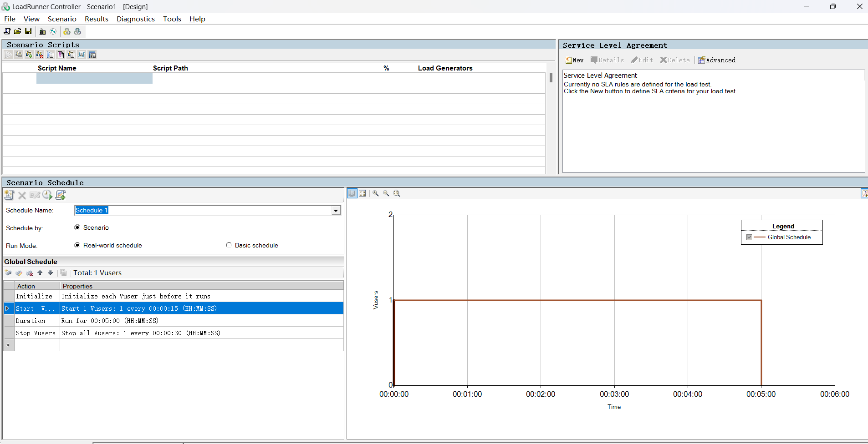Click the Save New Name schedule icon with plus

tap(61, 195)
